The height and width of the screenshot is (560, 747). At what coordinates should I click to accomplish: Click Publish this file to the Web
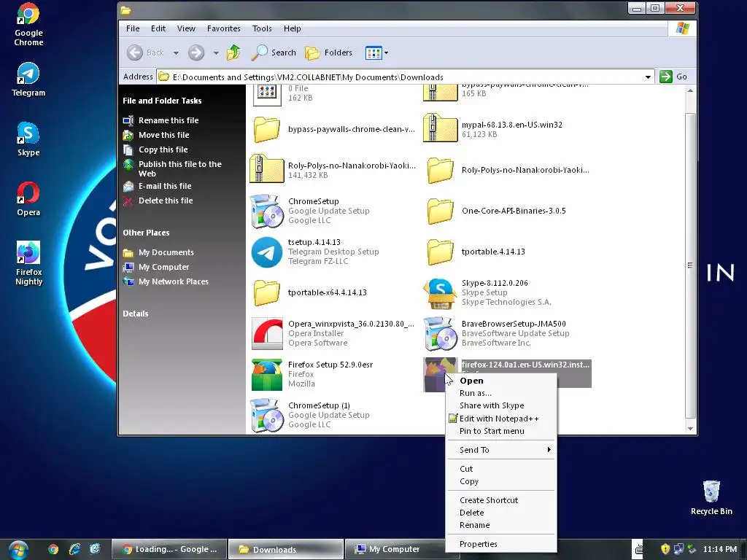[172, 168]
